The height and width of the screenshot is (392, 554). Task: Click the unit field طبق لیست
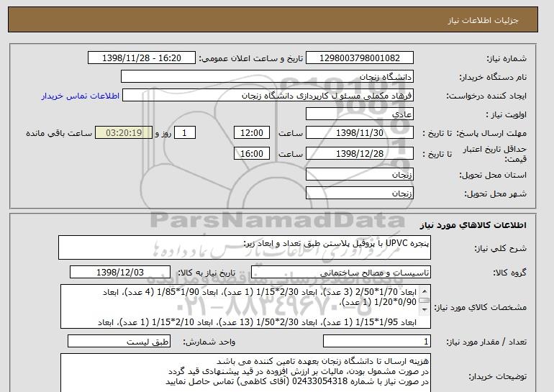119,342
